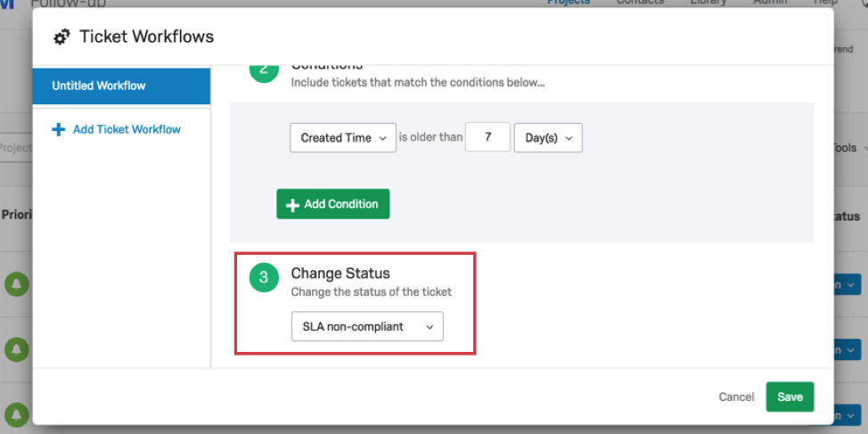868x434 pixels.
Task: Open the first ticket's blue status dropdown
Action: point(850,284)
